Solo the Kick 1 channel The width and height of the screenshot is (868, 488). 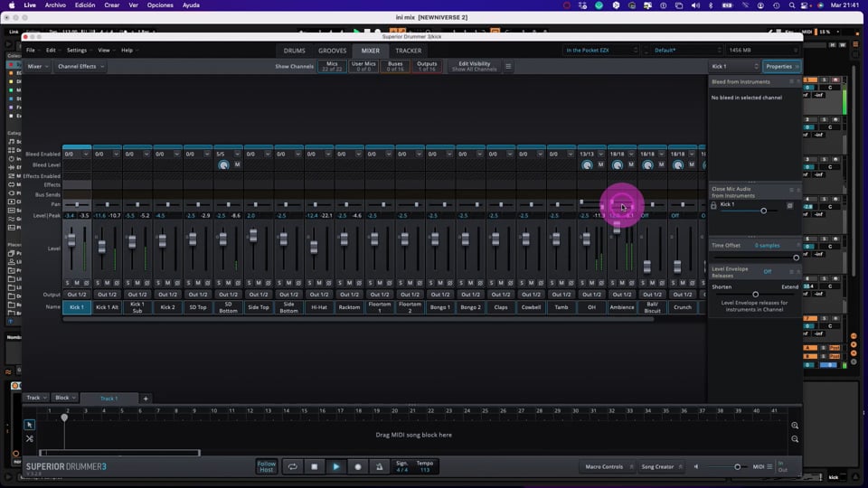68,283
